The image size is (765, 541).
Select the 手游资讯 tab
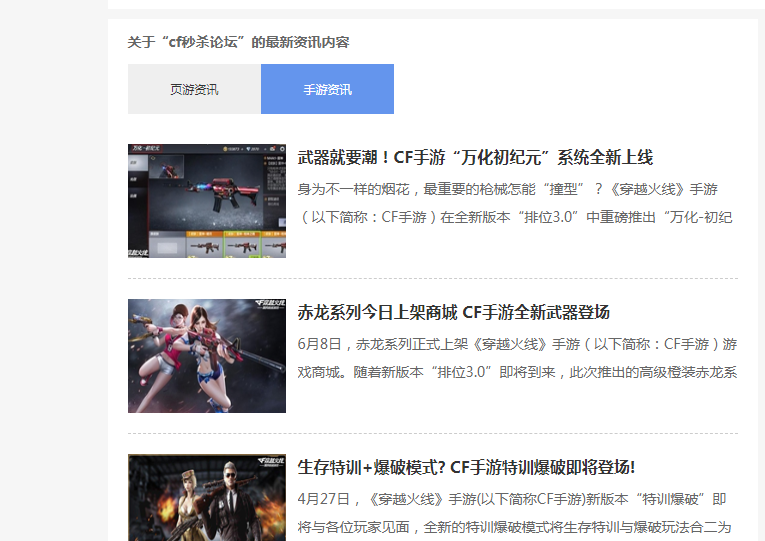click(327, 89)
